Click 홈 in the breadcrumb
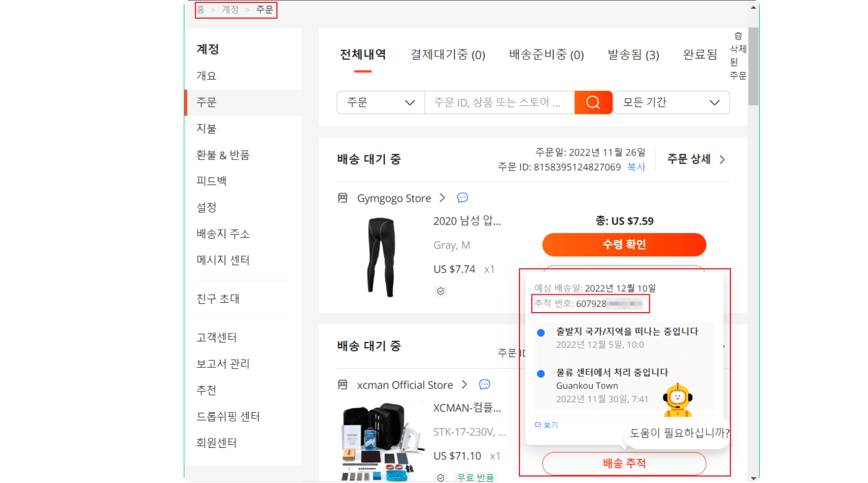 tap(200, 9)
